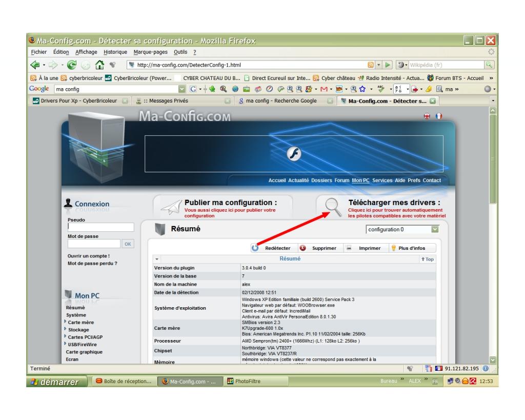Open the Outils menu
The width and height of the screenshot is (525, 420).
coord(180,52)
